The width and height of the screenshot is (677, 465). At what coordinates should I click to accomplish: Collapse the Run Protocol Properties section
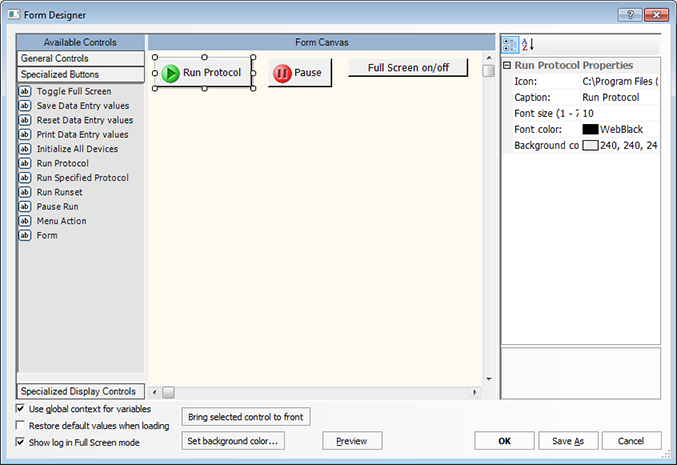(x=507, y=65)
